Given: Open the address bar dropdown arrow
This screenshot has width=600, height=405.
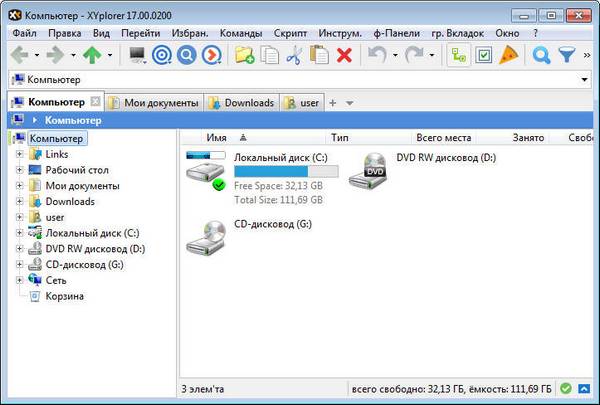Looking at the screenshot, I should 584,80.
